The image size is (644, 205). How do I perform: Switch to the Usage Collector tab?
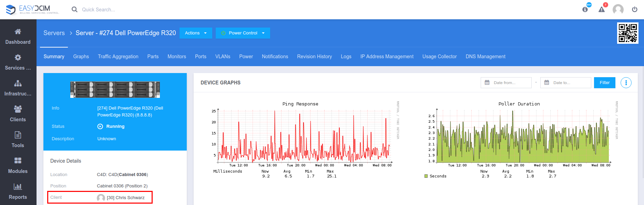tap(440, 57)
